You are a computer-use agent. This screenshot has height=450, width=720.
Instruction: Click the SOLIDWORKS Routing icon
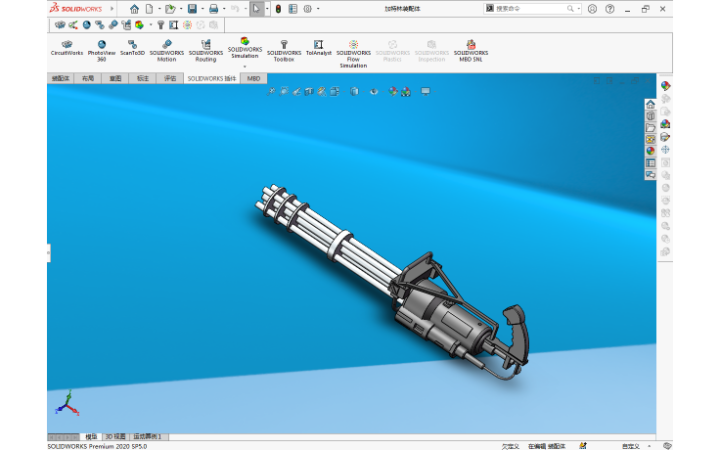(x=205, y=49)
